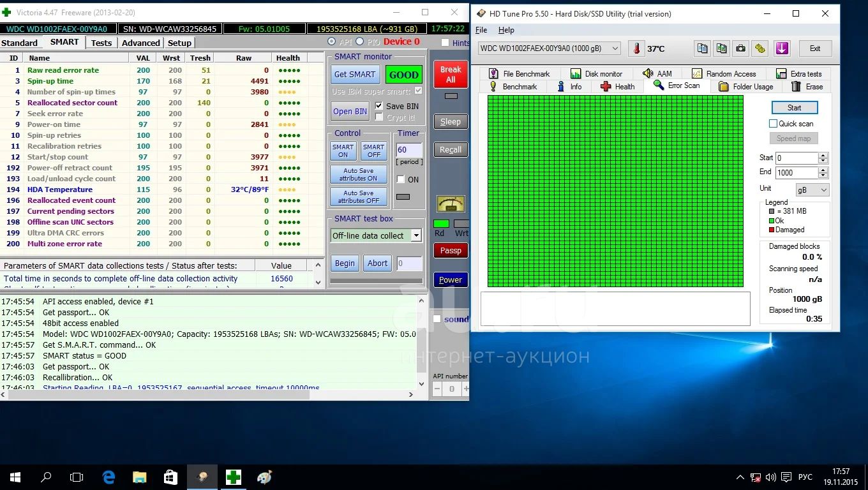Screen dimensions: 868x490
Task: Open Task View on the taskbar
Action: pyautogui.click(x=77, y=477)
